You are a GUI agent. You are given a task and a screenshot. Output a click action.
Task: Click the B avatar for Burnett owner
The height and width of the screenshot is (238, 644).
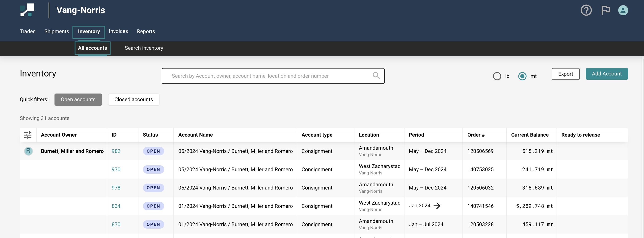click(28, 151)
